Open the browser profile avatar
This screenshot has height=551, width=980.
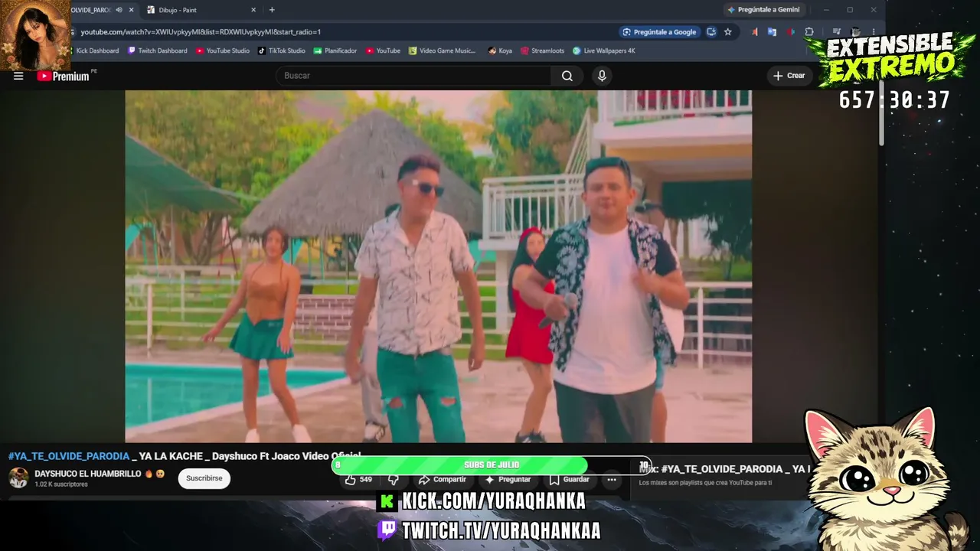pos(856,32)
